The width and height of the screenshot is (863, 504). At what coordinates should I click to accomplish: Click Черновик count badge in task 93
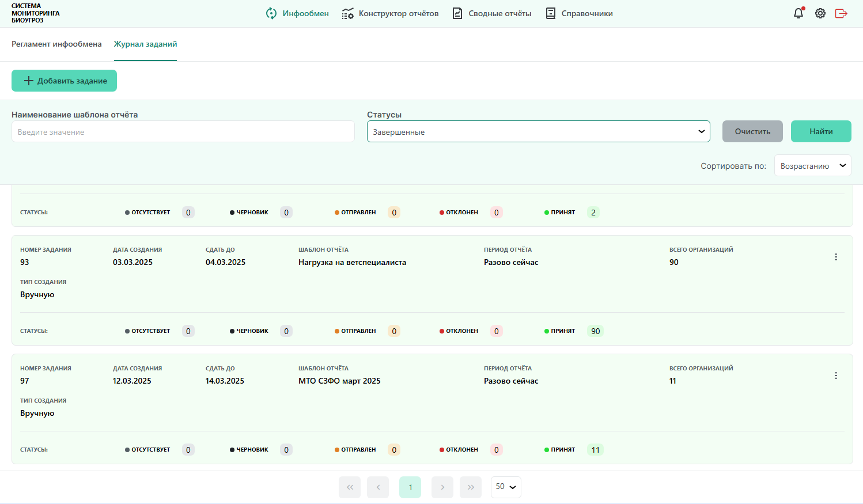pos(286,331)
